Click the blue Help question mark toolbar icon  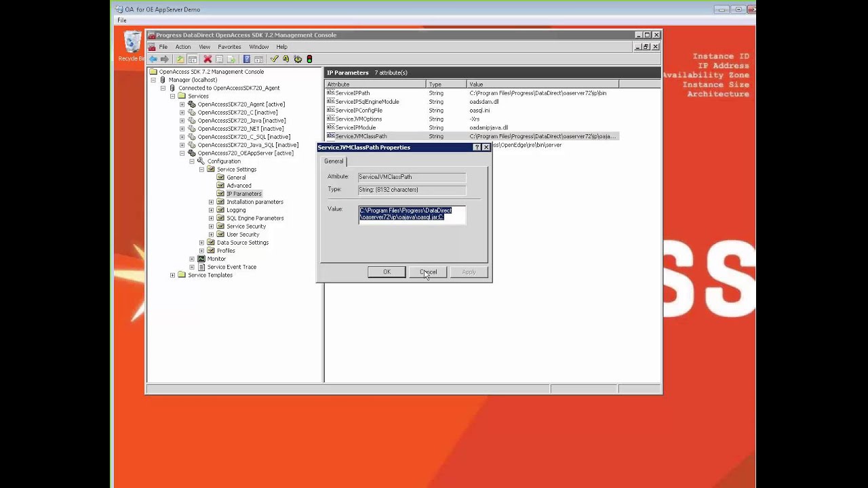(x=247, y=59)
